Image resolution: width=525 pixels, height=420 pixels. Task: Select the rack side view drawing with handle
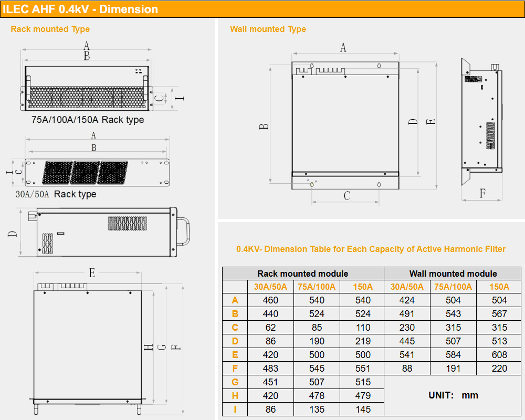click(x=109, y=233)
